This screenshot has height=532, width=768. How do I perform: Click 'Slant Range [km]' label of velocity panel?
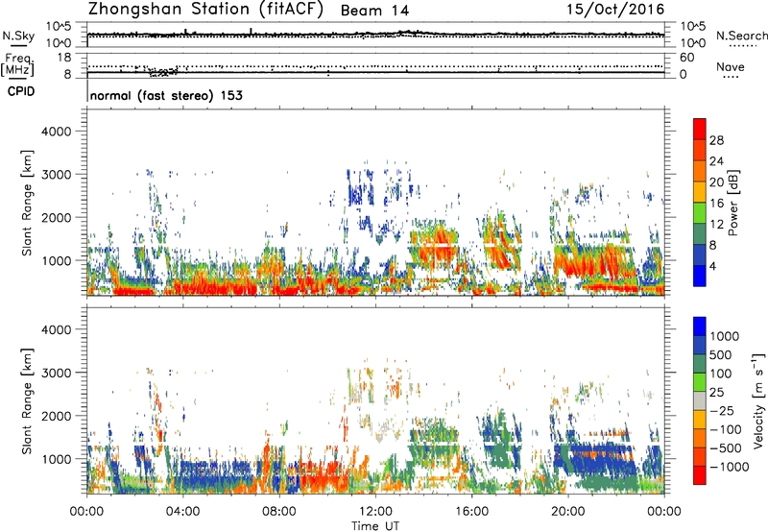(27, 401)
